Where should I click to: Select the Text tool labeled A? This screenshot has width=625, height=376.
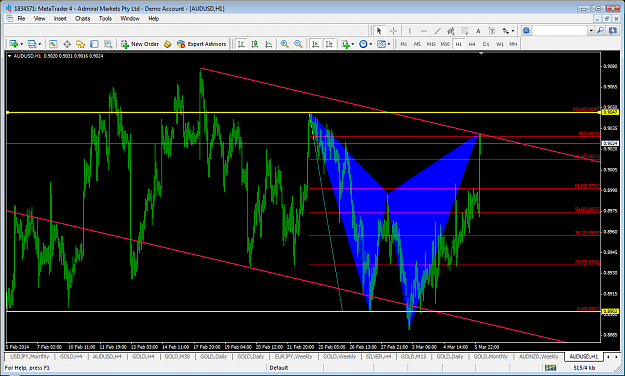coord(478,31)
